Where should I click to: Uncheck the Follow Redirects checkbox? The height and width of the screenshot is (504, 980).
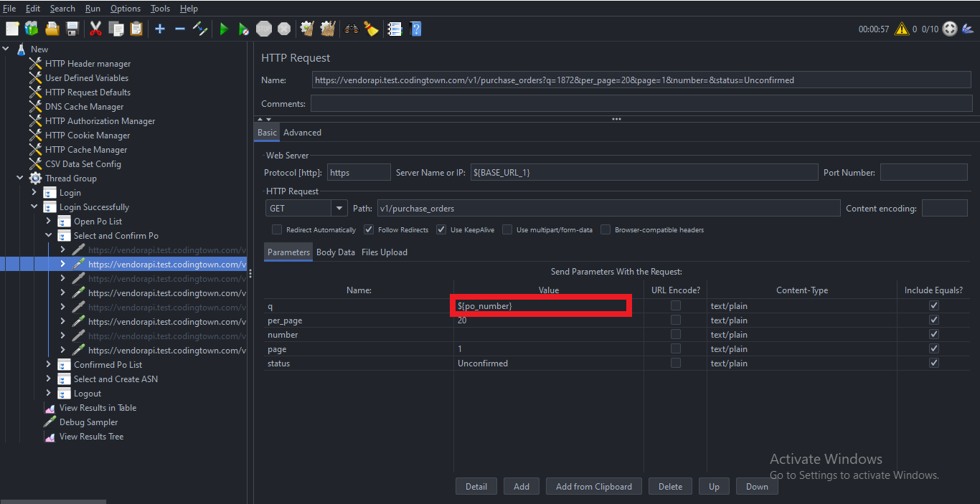click(369, 230)
